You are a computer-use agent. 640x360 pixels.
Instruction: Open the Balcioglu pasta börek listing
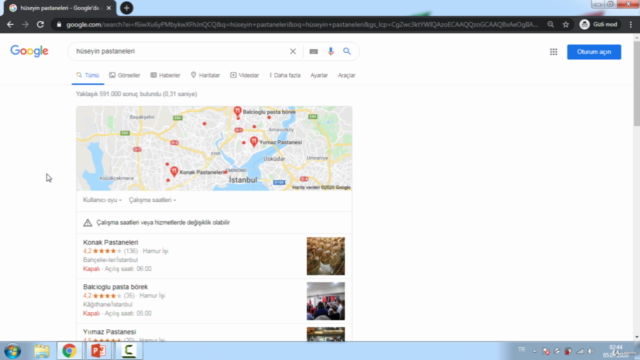pos(116,287)
